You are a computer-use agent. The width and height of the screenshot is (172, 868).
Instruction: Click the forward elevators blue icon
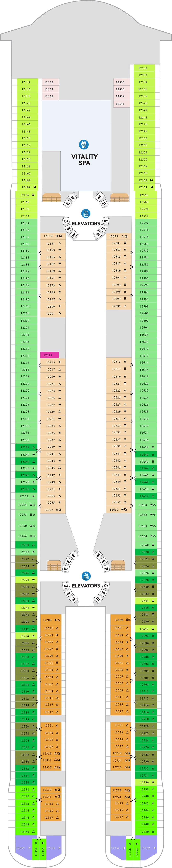(x=86, y=213)
